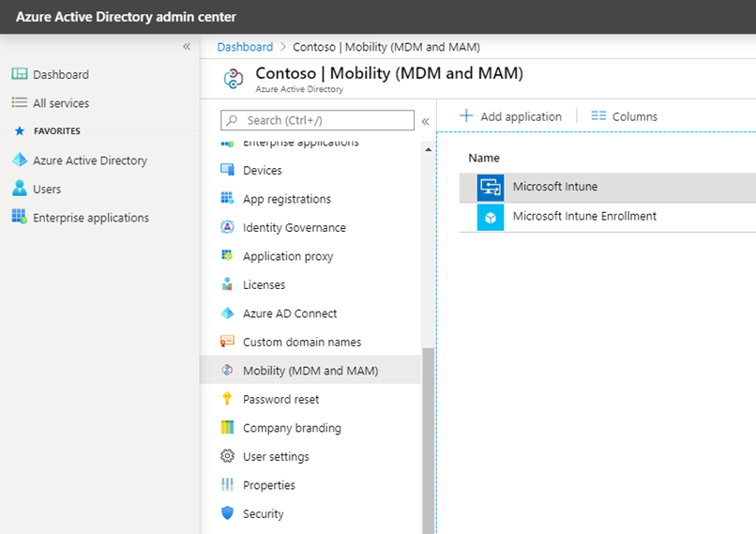Click the Microsoft Intune app icon

tap(491, 187)
